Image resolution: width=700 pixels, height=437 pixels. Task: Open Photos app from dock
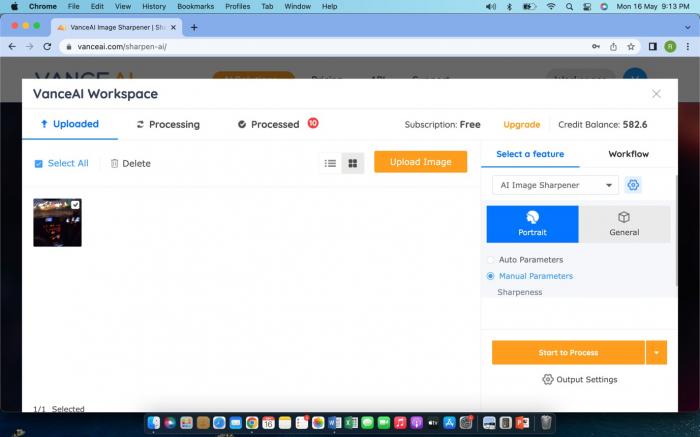318,422
